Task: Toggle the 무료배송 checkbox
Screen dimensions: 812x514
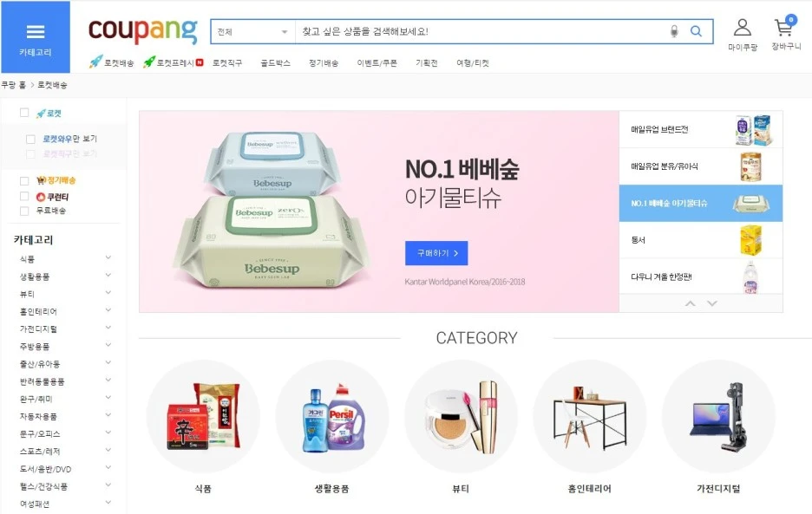Action: [x=23, y=211]
